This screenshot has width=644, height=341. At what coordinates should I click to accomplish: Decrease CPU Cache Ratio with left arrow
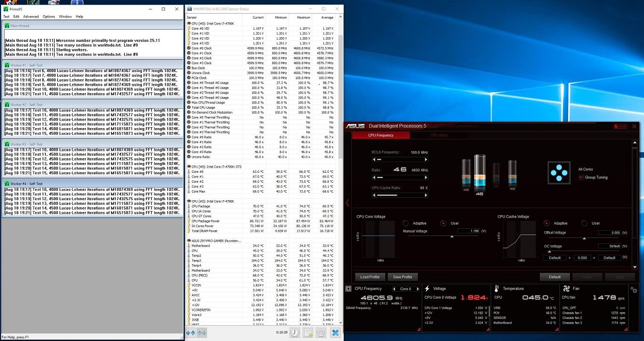coord(374,195)
